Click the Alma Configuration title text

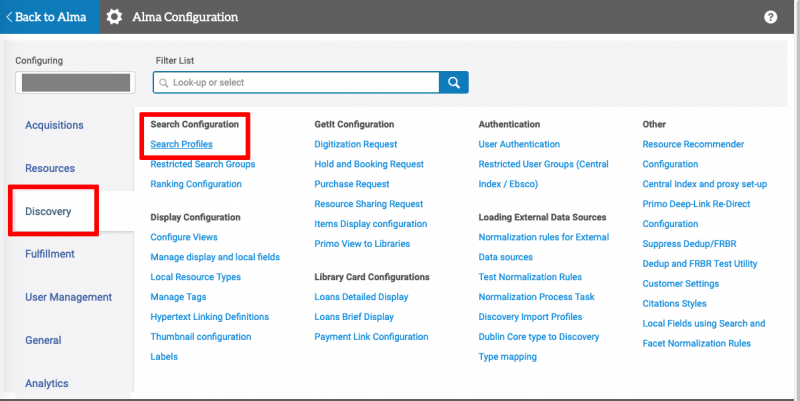[185, 17]
